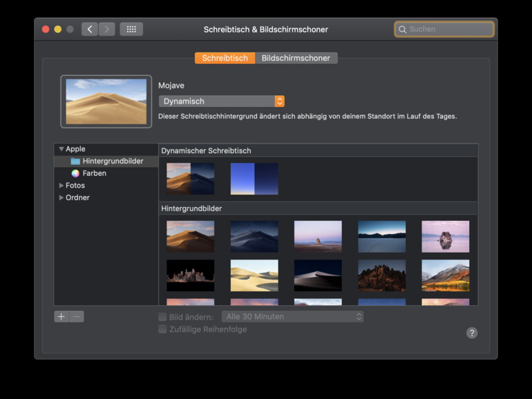Switch to the Bildschirmschoner tab

pyautogui.click(x=296, y=58)
